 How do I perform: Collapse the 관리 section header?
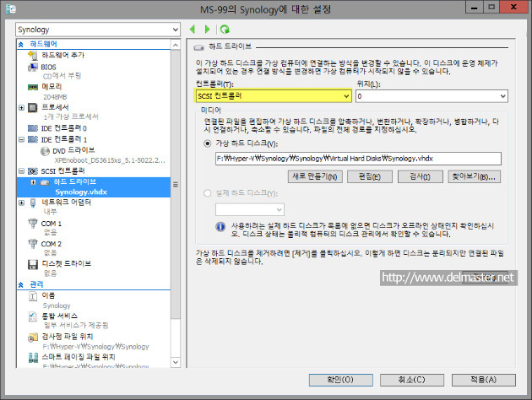click(21, 284)
